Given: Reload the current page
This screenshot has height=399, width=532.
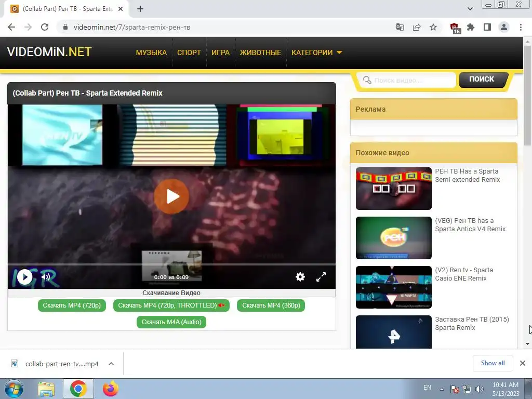Looking at the screenshot, I should pyautogui.click(x=45, y=27).
